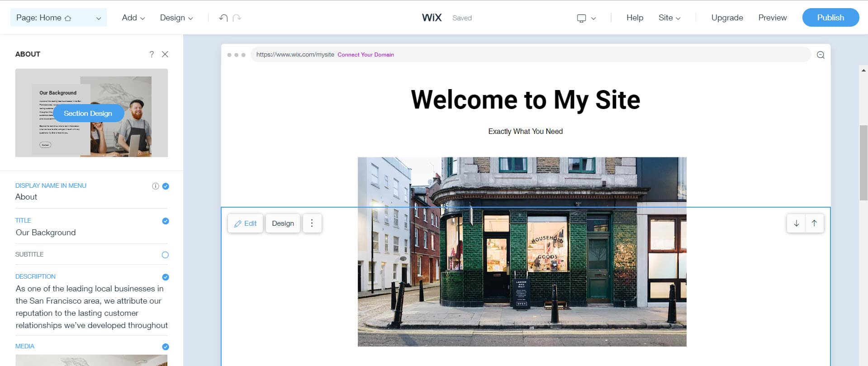Click the info icon beside Display Name in Menu

pos(155,186)
